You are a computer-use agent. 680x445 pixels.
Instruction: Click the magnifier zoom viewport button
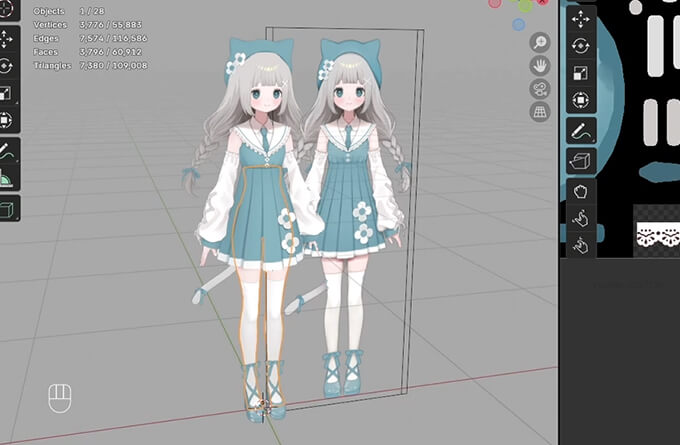(x=540, y=42)
